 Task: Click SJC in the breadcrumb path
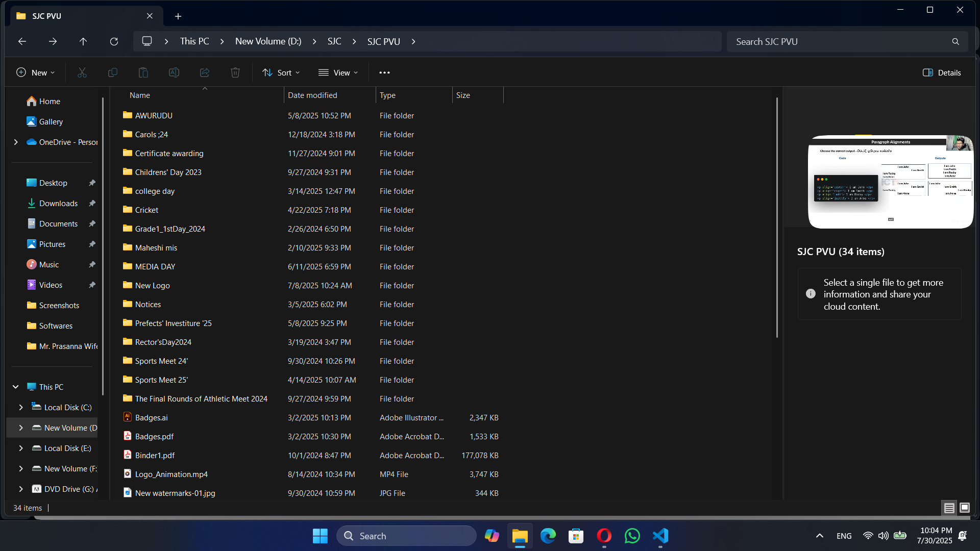(x=334, y=41)
